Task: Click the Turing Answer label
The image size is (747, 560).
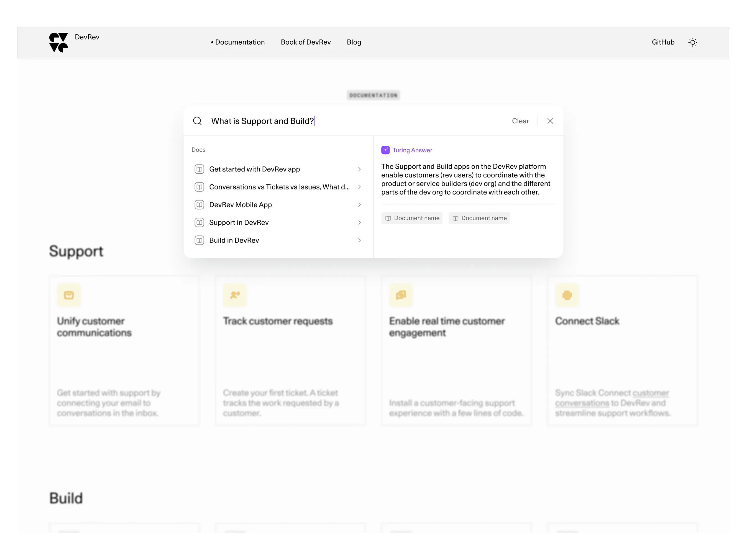Action: tap(412, 150)
